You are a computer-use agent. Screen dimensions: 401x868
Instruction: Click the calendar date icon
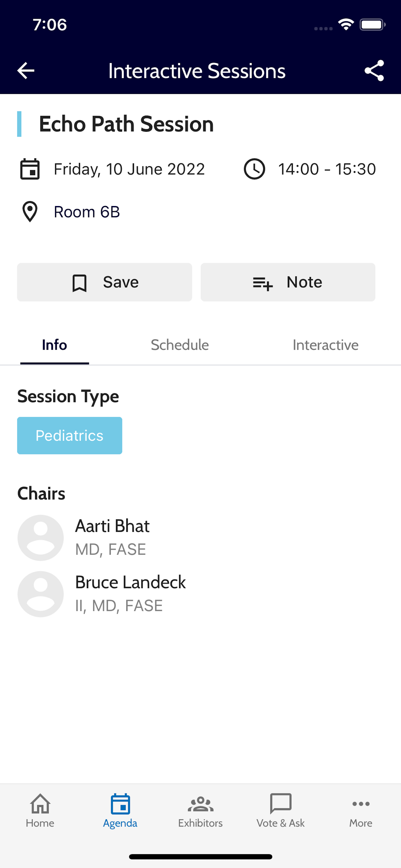30,169
